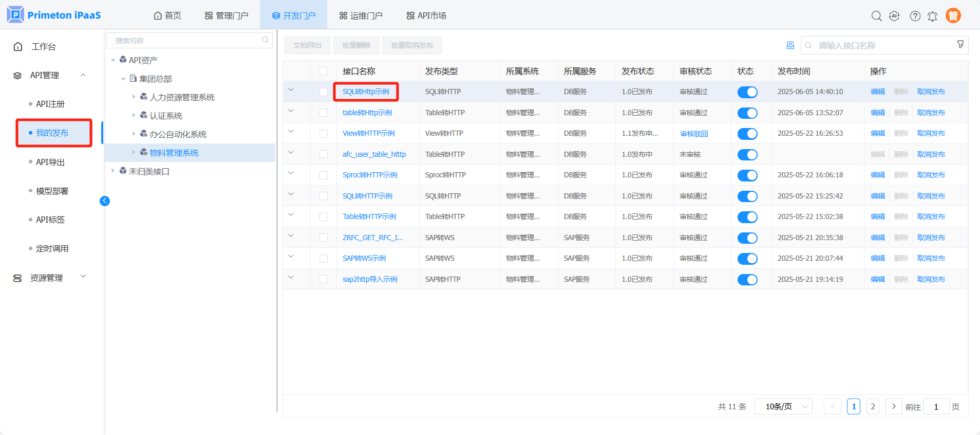The image size is (980, 435).
Task: Open the orange user avatar menu
Action: (x=953, y=16)
